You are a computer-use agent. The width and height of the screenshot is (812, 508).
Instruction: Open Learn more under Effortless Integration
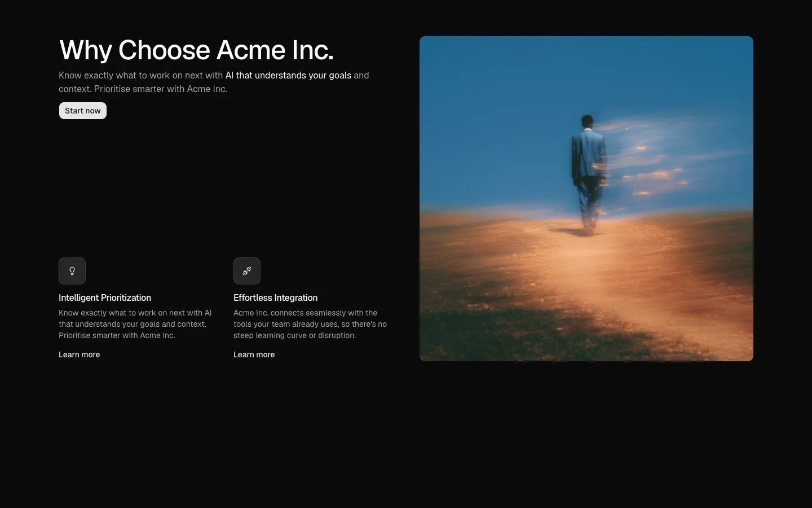254,354
